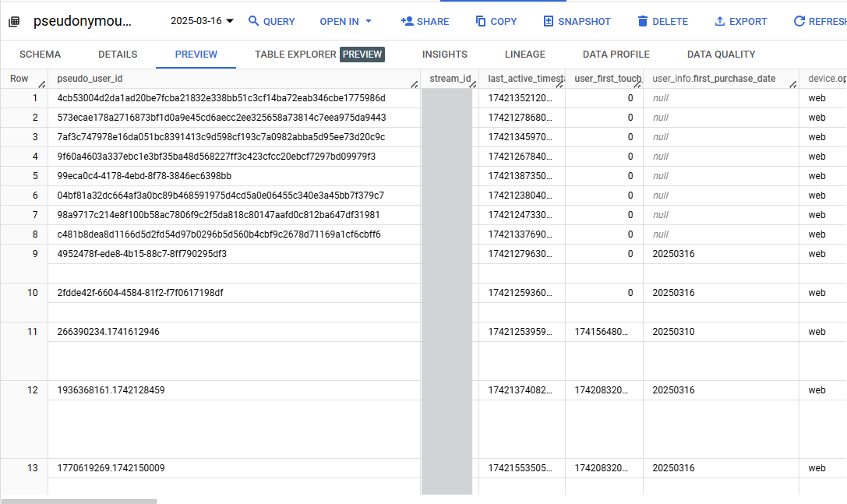Click the Delete trash icon
The width and height of the screenshot is (847, 504).
[642, 21]
